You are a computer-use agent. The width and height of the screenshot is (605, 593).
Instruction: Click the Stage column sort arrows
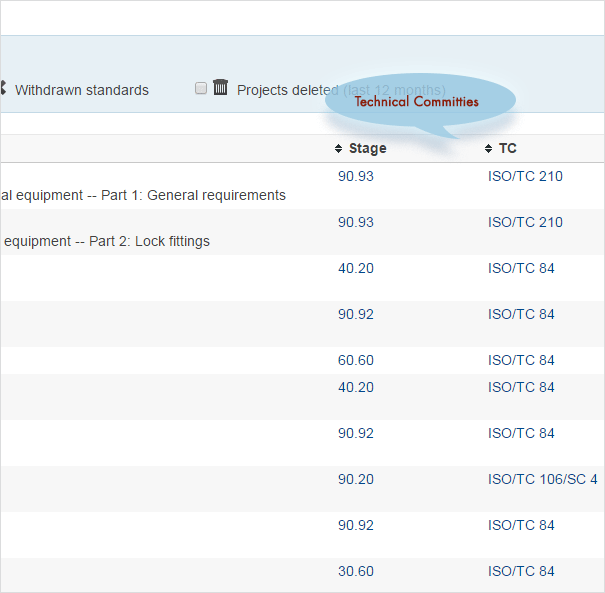(x=338, y=149)
